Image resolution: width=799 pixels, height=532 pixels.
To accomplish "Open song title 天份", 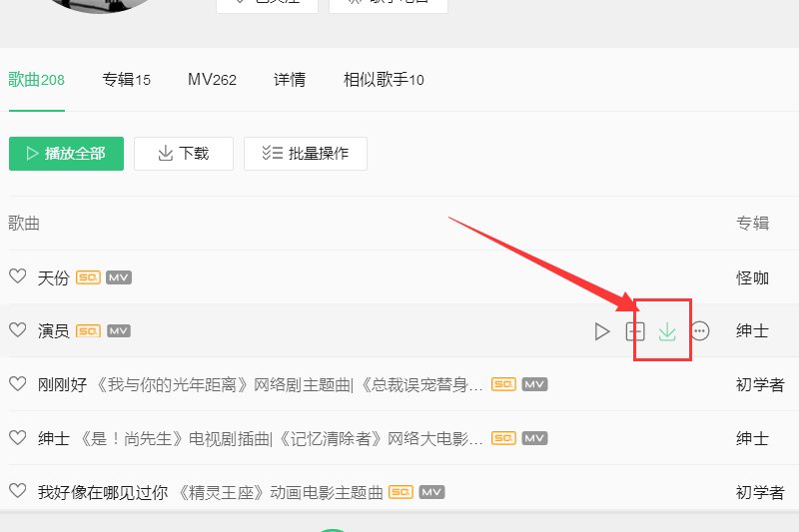I will (54, 277).
